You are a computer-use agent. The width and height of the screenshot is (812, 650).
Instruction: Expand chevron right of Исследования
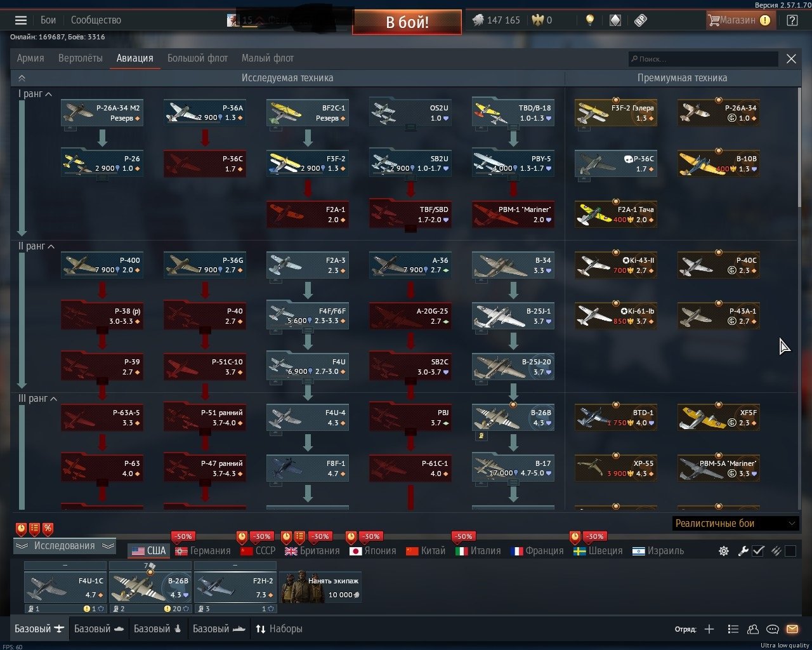tap(108, 546)
